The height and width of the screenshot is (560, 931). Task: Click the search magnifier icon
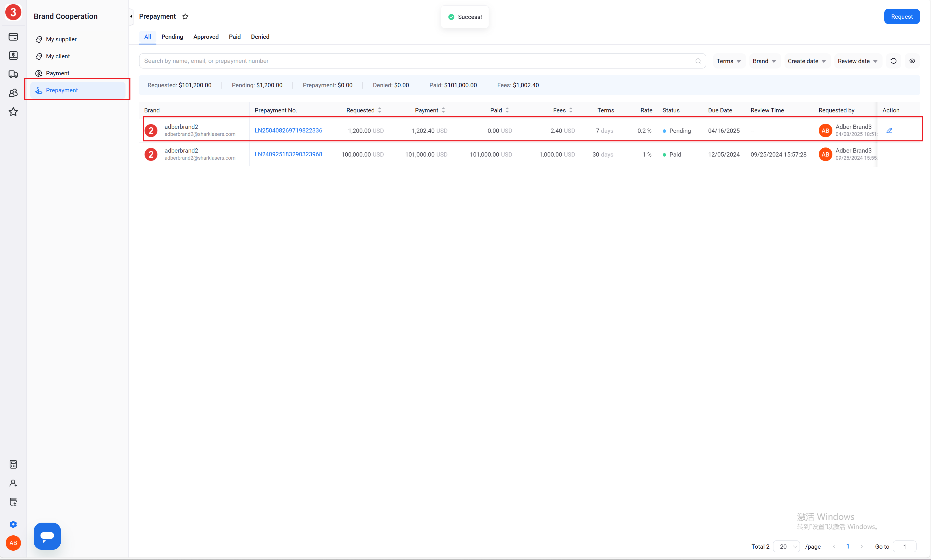[698, 61]
